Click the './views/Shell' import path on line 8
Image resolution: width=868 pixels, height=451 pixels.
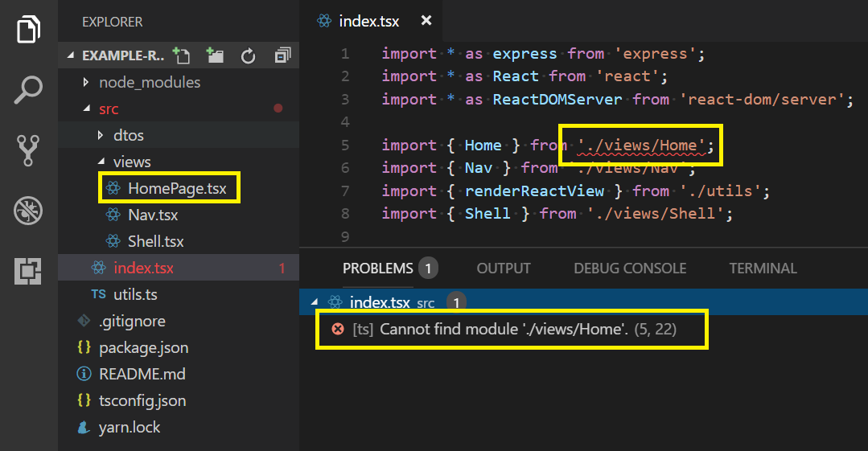tap(656, 214)
